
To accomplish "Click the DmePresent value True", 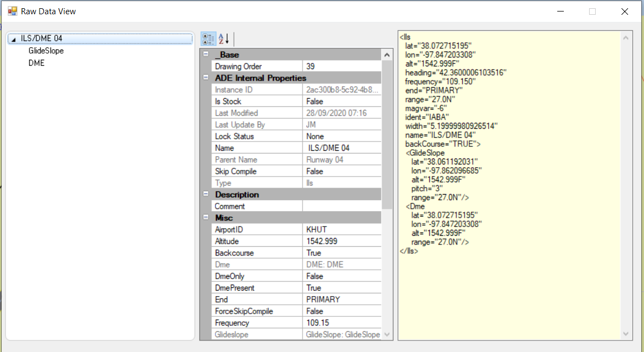I will (x=341, y=288).
